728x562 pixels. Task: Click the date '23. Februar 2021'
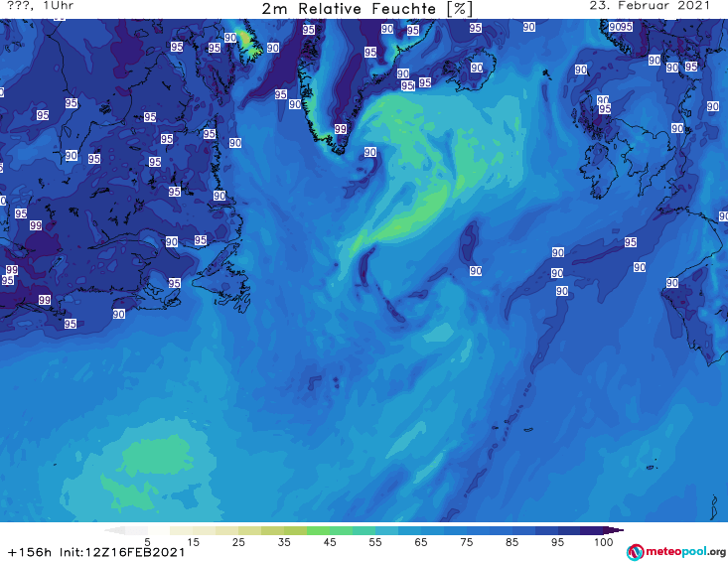[650, 6]
